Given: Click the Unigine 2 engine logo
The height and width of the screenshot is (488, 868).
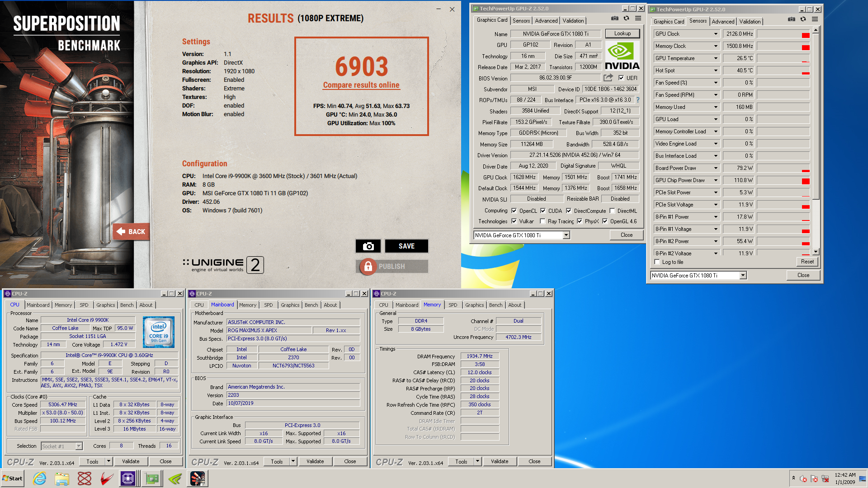Looking at the screenshot, I should pos(223,265).
